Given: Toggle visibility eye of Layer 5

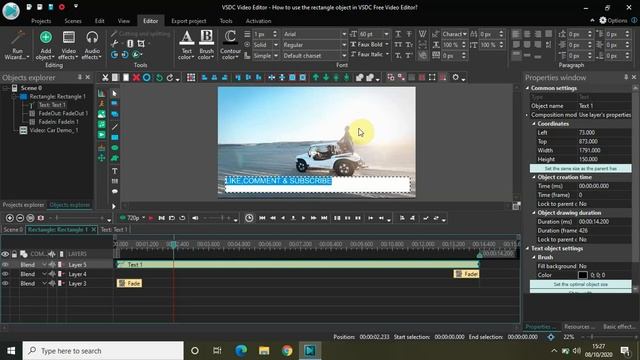Looking at the screenshot, I should pyautogui.click(x=5, y=264).
